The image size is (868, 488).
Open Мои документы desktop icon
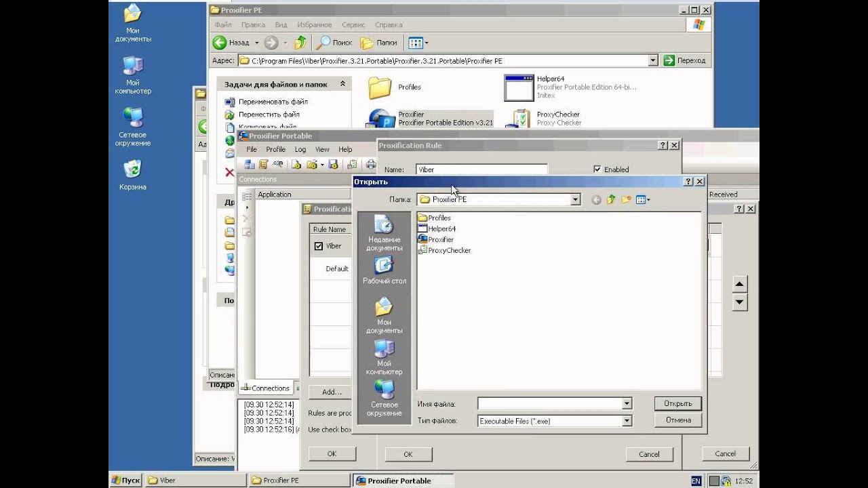click(133, 24)
